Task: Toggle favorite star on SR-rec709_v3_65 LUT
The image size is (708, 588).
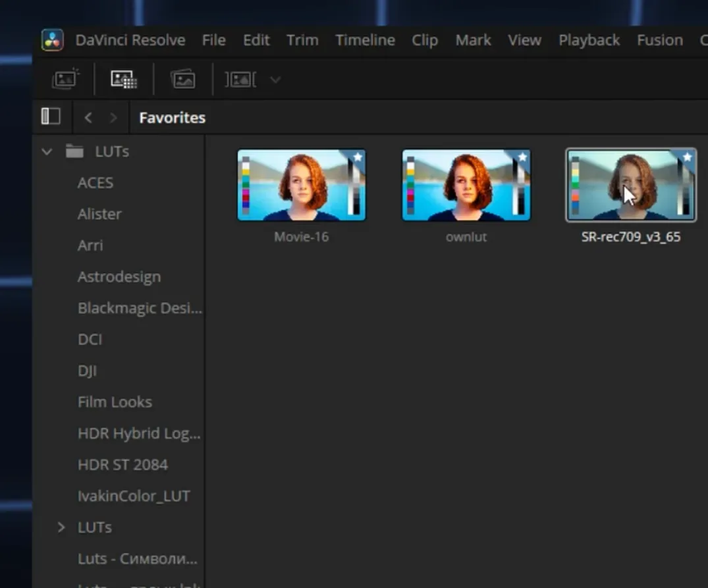Action: (687, 157)
